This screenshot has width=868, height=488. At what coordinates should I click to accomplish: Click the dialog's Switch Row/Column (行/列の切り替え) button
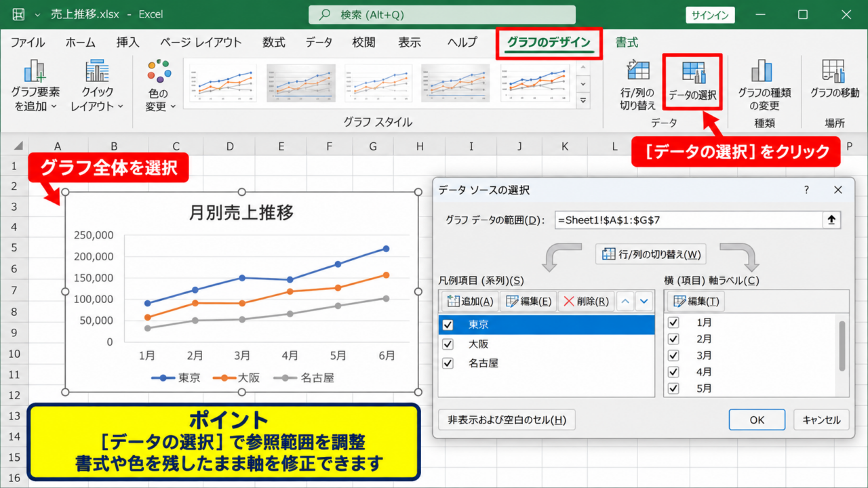(651, 255)
